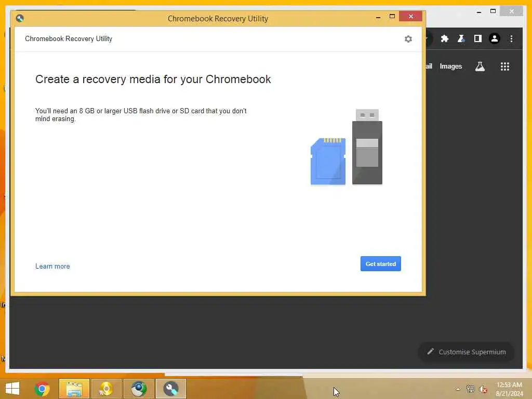Open the browser profile avatar

click(x=495, y=38)
